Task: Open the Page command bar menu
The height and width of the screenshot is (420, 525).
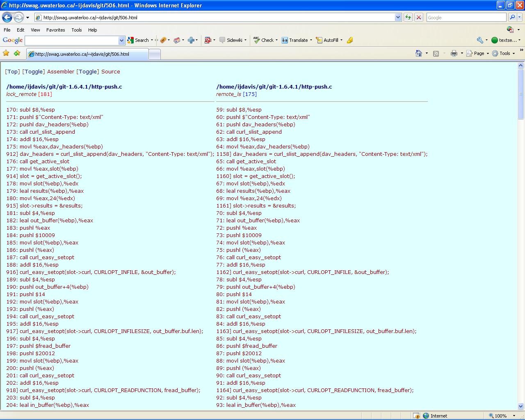Action: [477, 53]
